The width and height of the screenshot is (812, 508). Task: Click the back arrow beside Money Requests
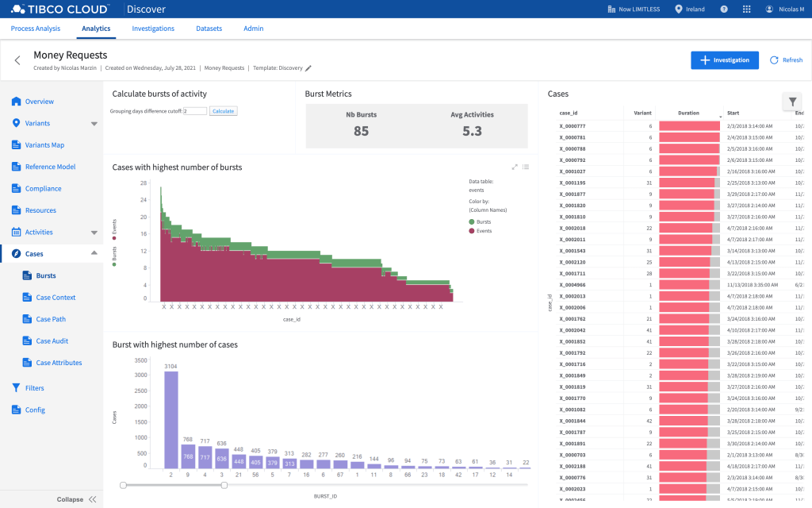tap(17, 60)
